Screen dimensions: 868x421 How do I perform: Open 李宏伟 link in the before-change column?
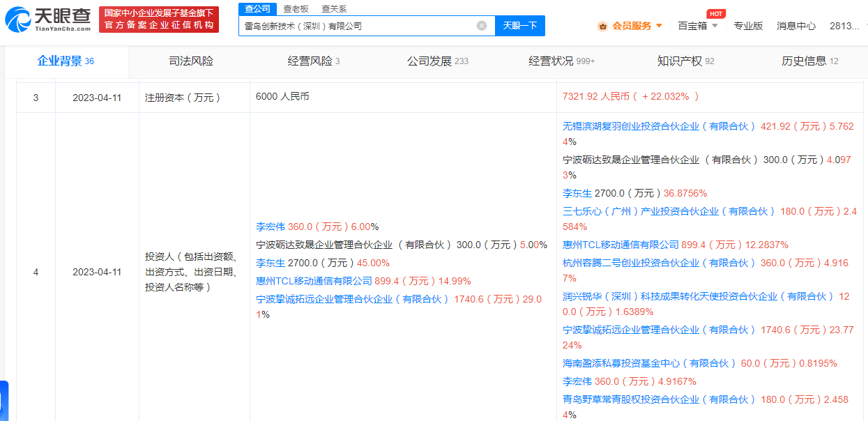[x=271, y=227]
